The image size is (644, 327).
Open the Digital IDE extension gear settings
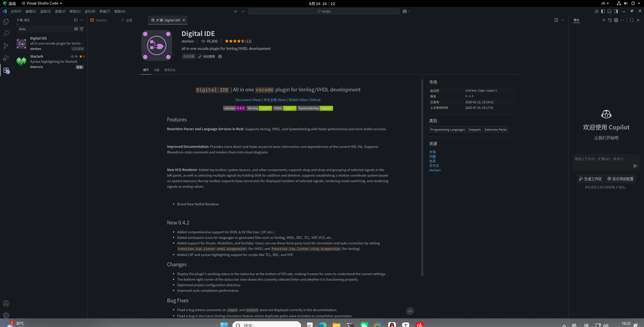click(x=220, y=56)
